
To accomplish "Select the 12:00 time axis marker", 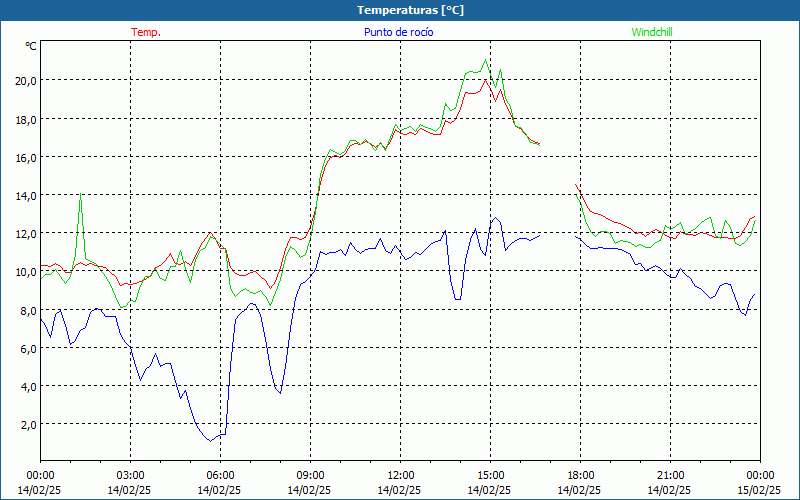I will (x=400, y=475).
